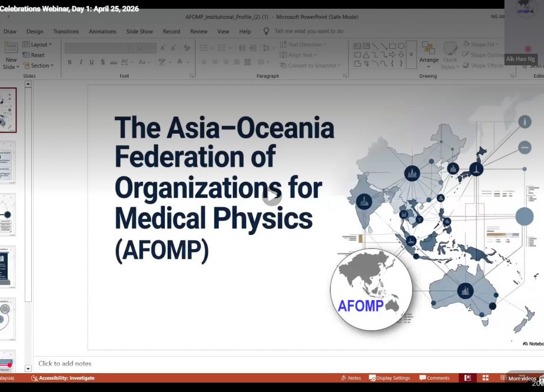This screenshot has height=392, width=544.
Task: Expand the Layout dropdown
Action: coord(37,45)
